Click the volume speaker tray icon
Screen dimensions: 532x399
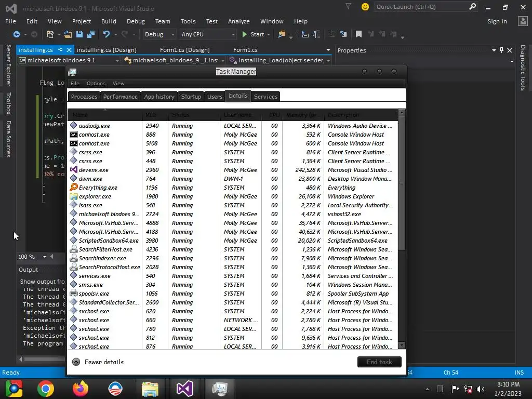tap(481, 389)
